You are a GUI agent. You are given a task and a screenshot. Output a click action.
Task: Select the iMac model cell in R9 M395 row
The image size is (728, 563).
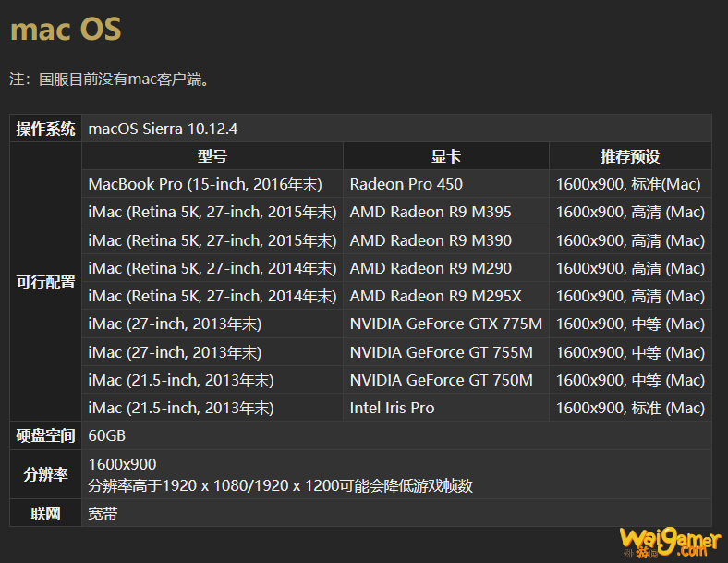click(212, 212)
